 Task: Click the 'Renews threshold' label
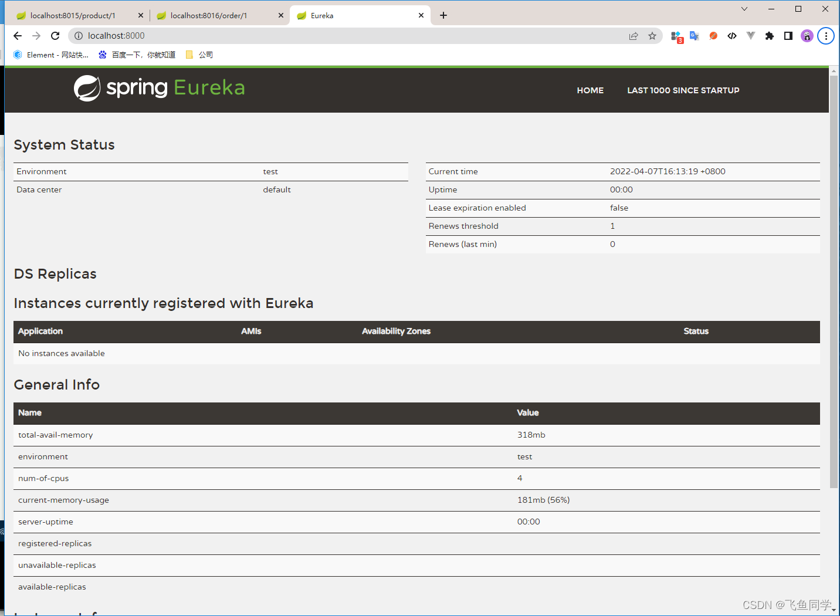click(463, 226)
